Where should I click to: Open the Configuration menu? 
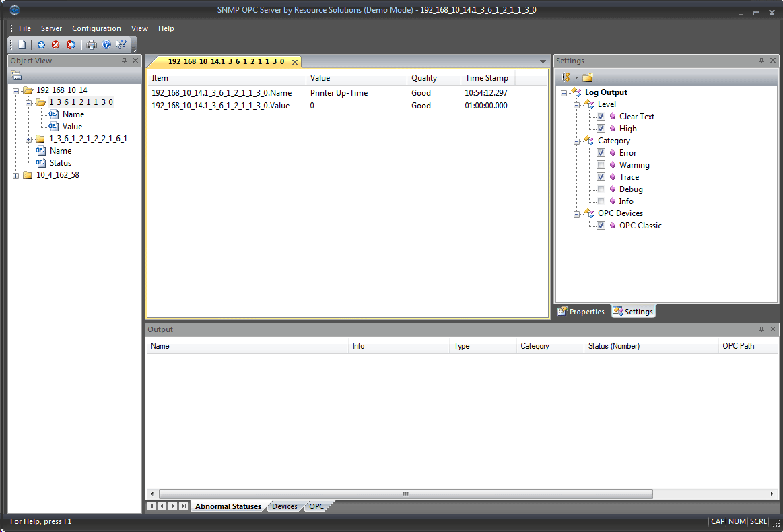(x=96, y=28)
